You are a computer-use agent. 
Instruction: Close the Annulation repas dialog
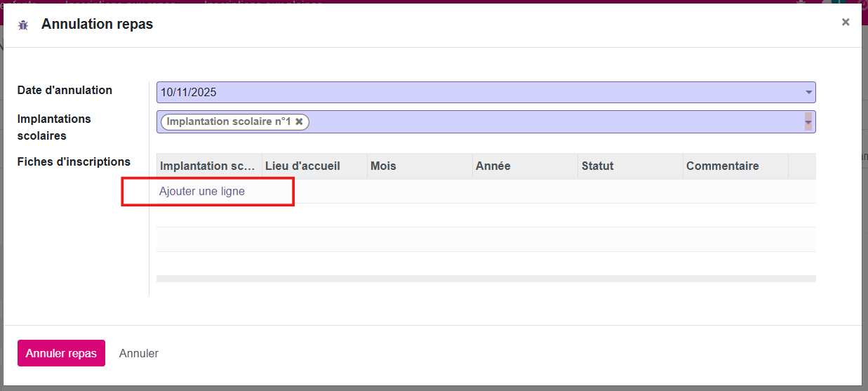pos(846,22)
